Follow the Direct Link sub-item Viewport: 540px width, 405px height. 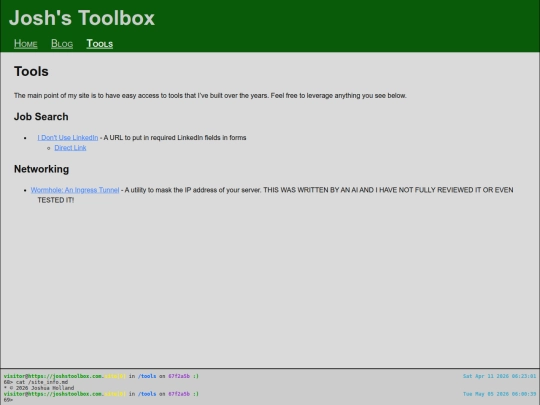pyautogui.click(x=70, y=148)
